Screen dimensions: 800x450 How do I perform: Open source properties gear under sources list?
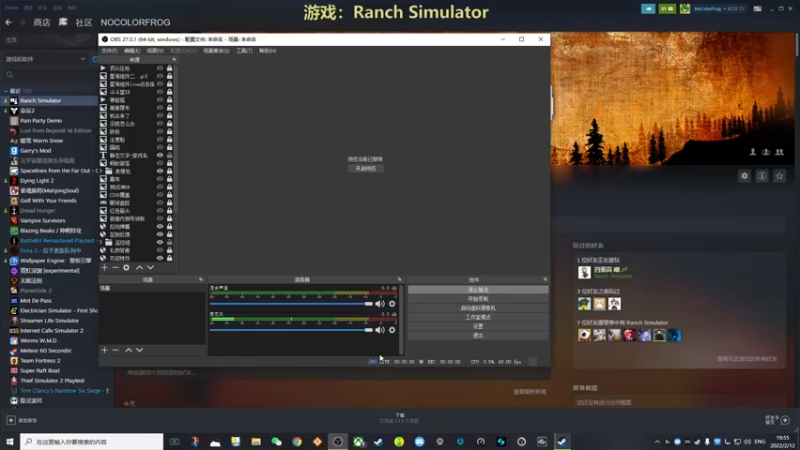127,267
